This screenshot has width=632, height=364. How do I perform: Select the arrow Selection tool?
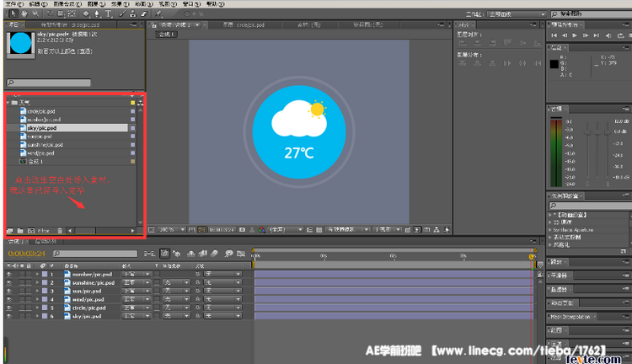(x=13, y=13)
